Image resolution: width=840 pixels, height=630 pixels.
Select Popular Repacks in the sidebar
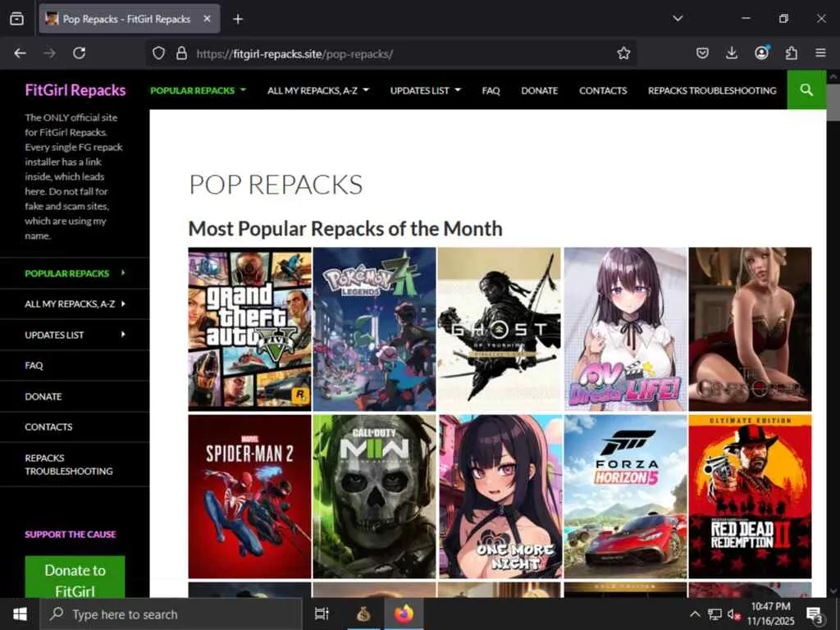point(67,273)
